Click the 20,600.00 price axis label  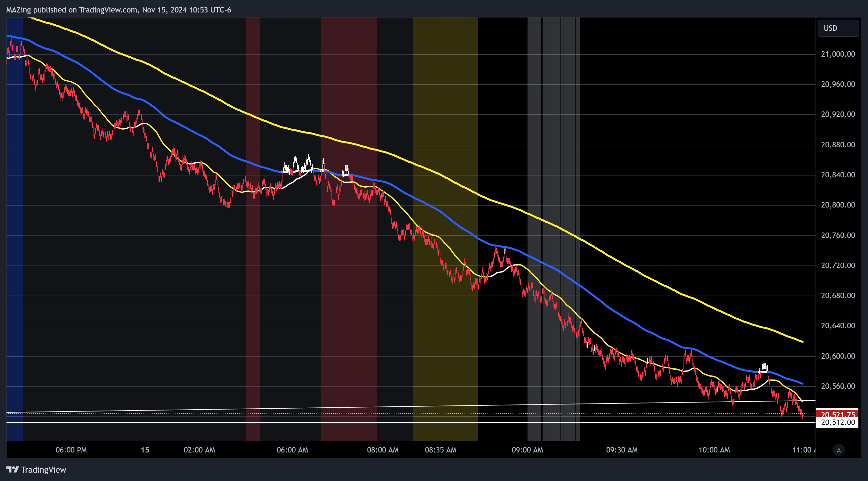point(838,356)
